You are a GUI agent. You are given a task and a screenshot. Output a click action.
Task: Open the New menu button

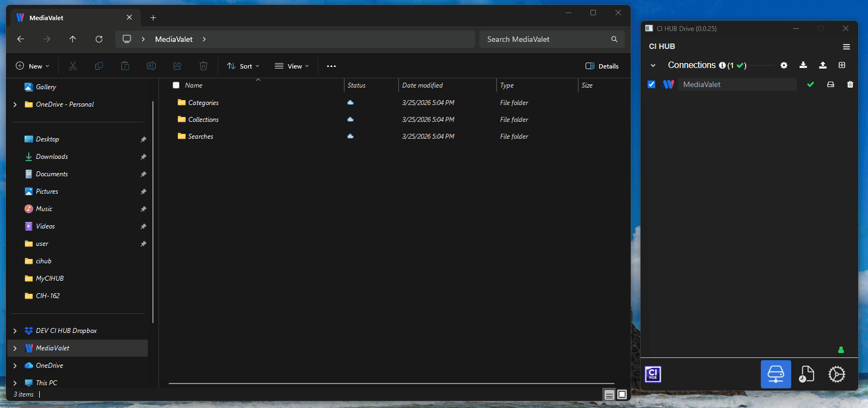(33, 66)
